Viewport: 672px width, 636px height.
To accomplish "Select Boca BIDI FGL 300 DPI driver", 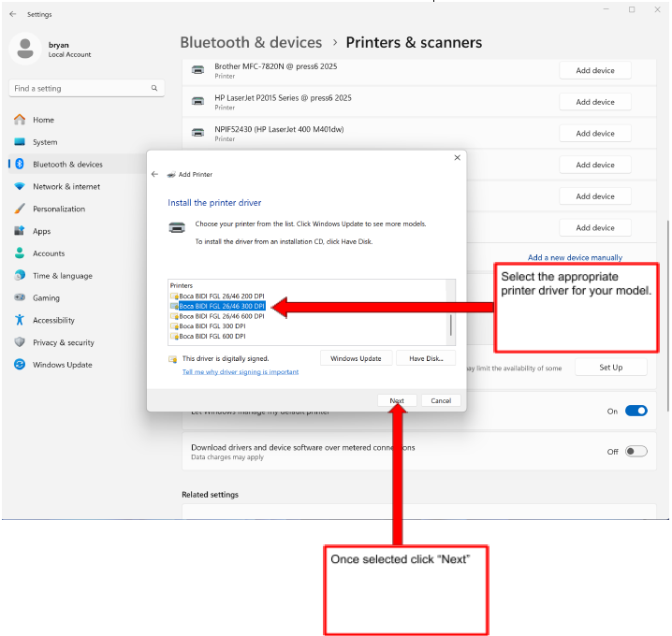I will tap(212, 325).
